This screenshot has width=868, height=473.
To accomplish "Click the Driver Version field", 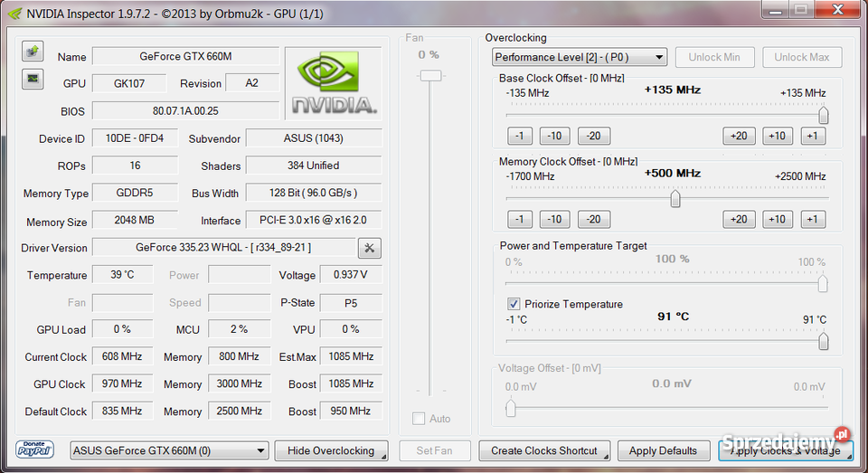I will [x=223, y=248].
